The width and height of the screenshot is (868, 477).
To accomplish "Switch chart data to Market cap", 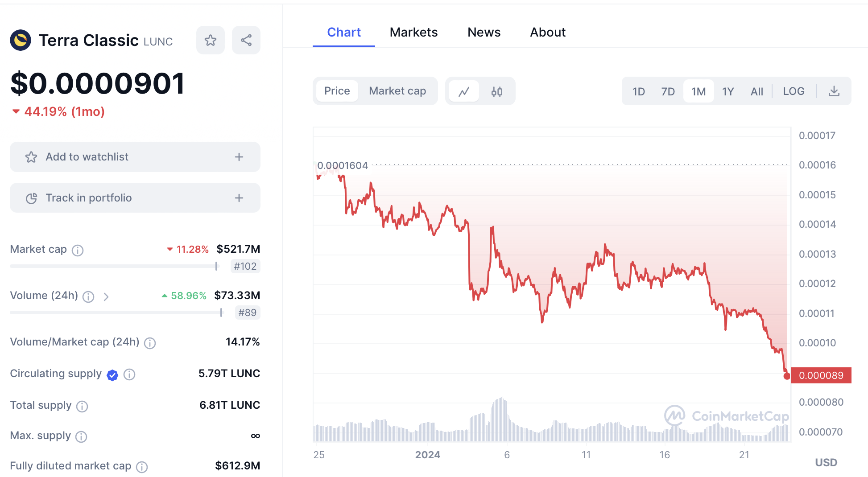I will click(397, 91).
